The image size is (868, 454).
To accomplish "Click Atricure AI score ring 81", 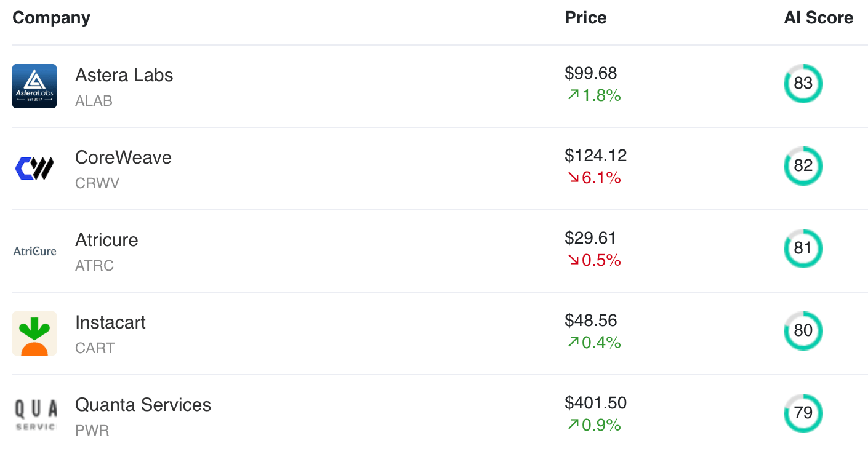I will (x=803, y=249).
